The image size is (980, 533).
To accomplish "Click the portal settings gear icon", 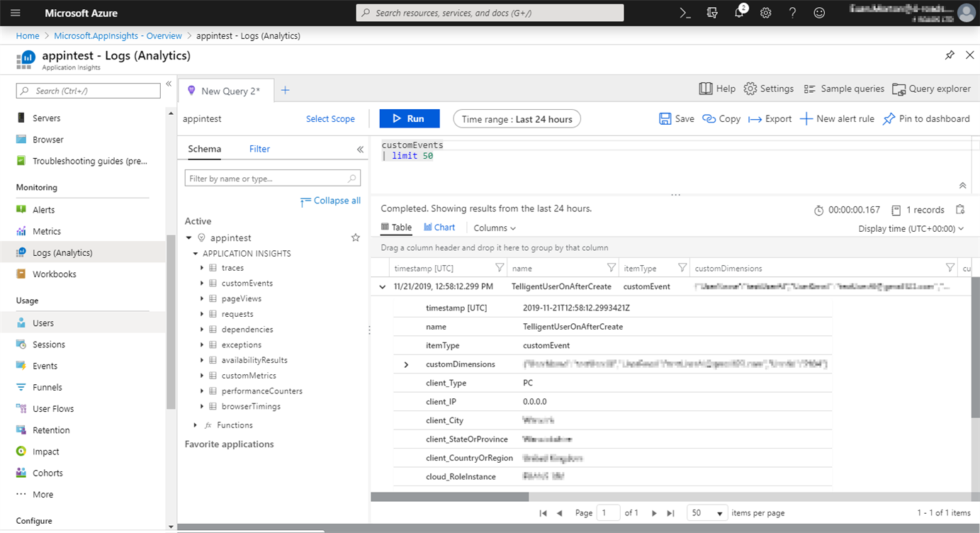I will [766, 13].
